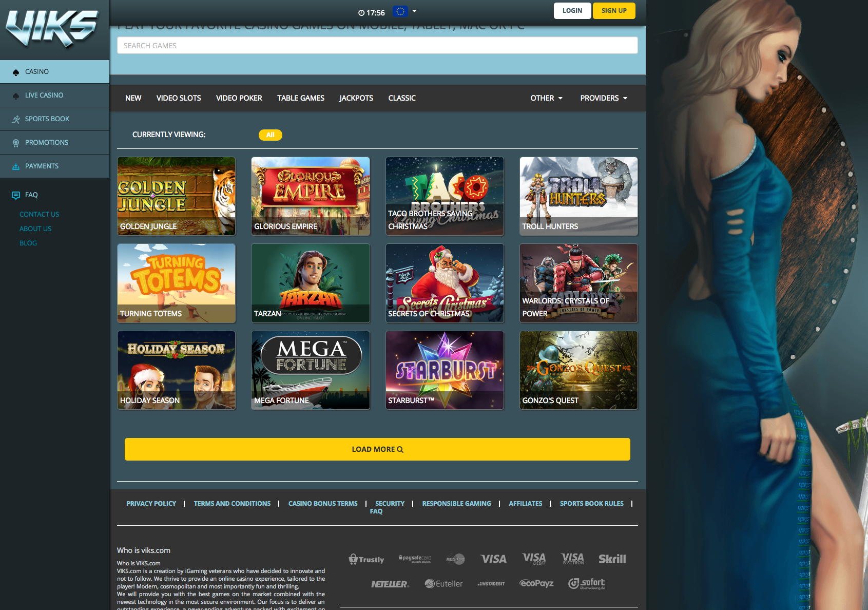Open the Turning Totems game thumbnail

pyautogui.click(x=177, y=283)
